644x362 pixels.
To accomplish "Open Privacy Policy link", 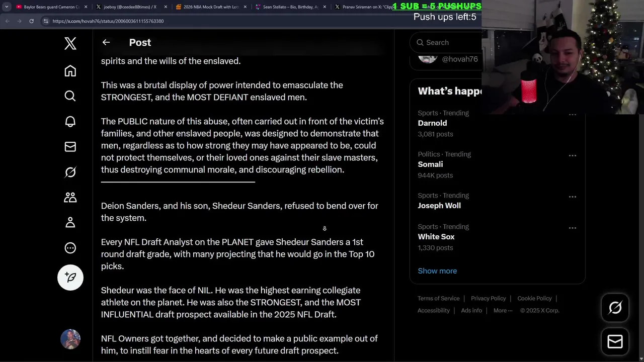I will tap(489, 298).
